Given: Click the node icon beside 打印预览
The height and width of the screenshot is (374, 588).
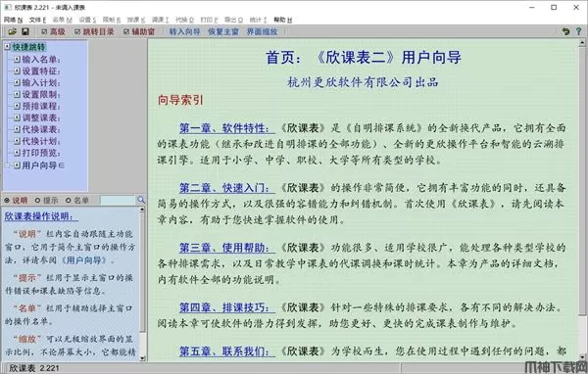Looking at the screenshot, I should tap(17, 153).
